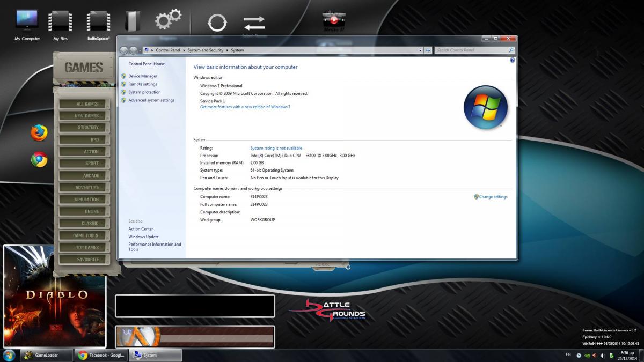The width and height of the screenshot is (644, 362).
Task: Open Device Manager from the sidebar
Action: click(x=143, y=76)
